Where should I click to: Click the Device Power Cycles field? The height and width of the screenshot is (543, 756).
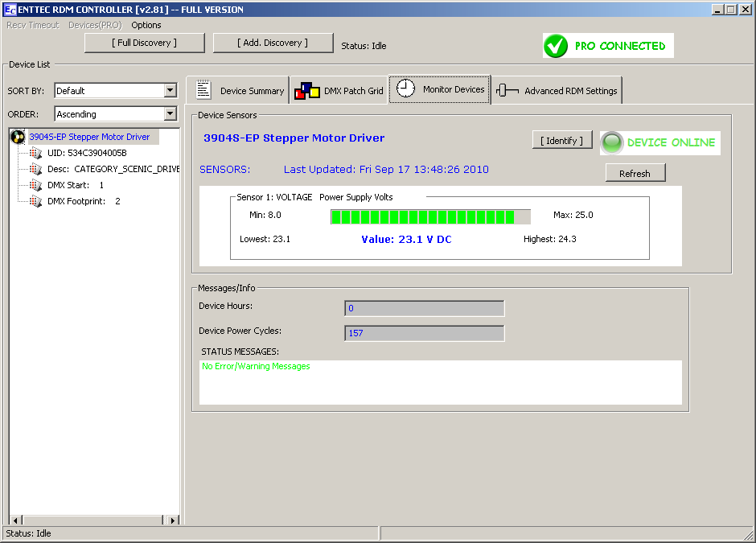[x=424, y=333]
